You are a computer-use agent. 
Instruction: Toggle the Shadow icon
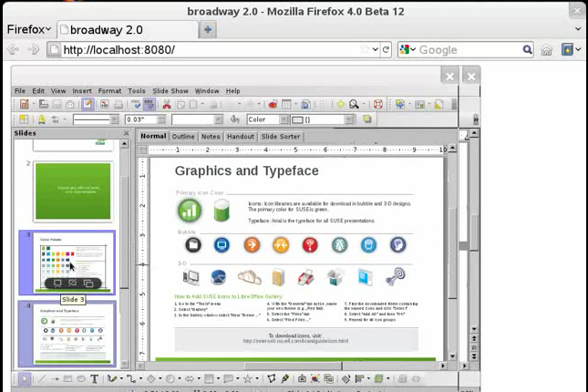click(x=366, y=119)
